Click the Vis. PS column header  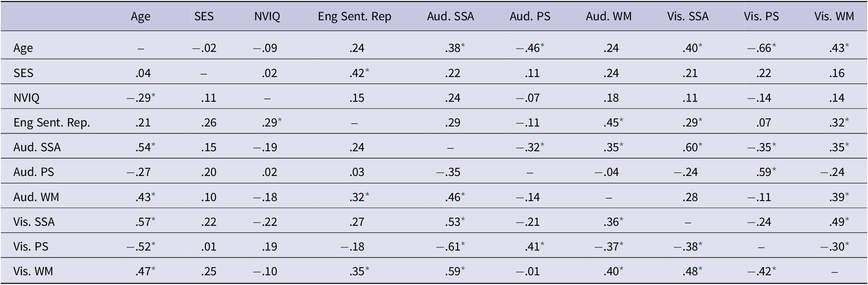click(x=761, y=16)
